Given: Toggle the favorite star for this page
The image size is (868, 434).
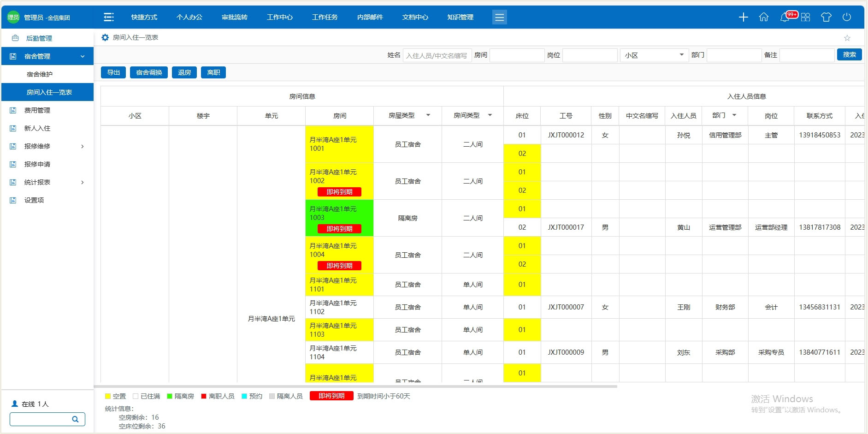Looking at the screenshot, I should tap(847, 37).
